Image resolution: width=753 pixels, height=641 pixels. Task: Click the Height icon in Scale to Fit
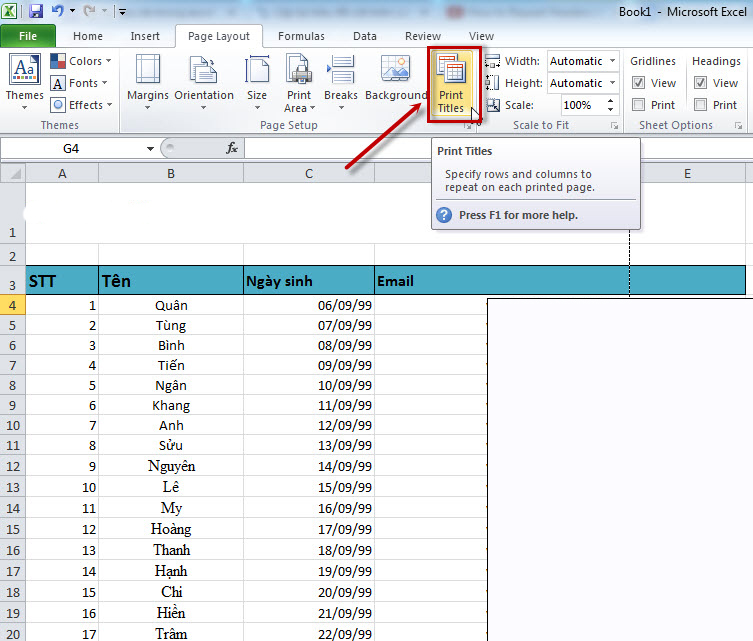(492, 83)
